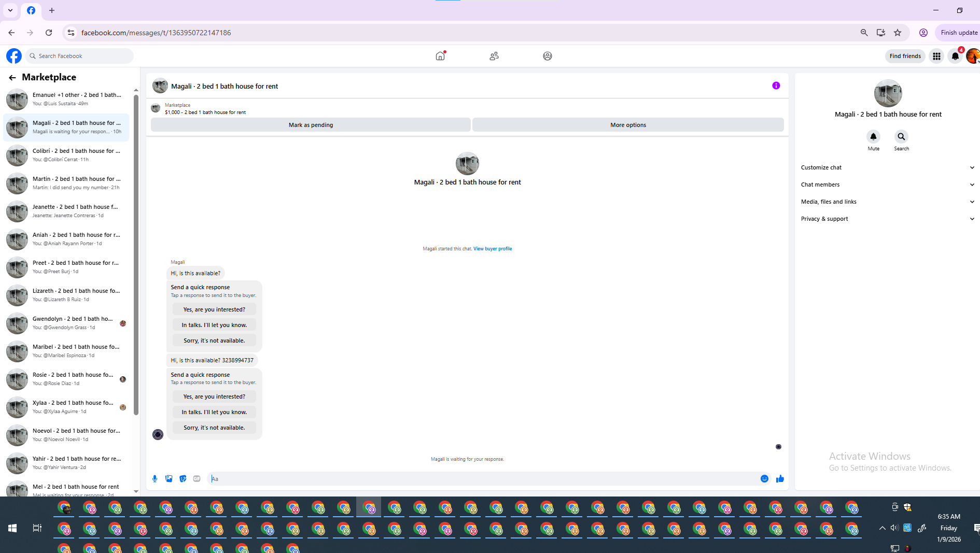Click the chat list scrollbar
This screenshot has height=553, width=980.
[136, 254]
